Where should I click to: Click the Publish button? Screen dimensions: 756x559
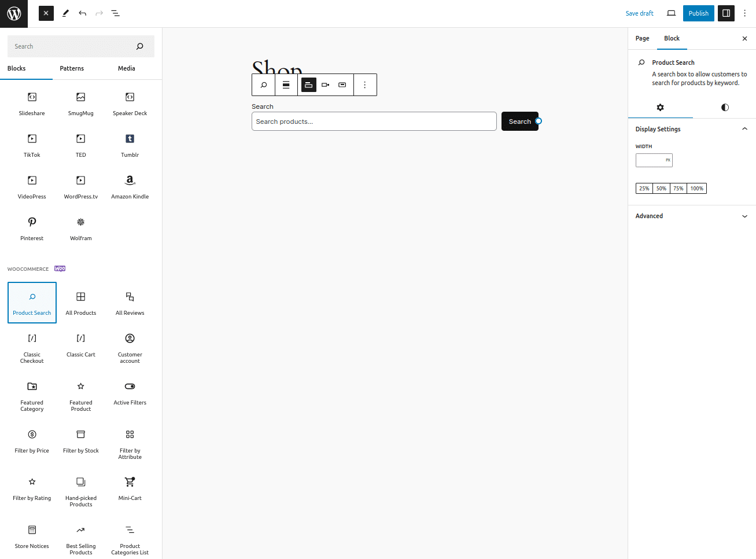698,13
